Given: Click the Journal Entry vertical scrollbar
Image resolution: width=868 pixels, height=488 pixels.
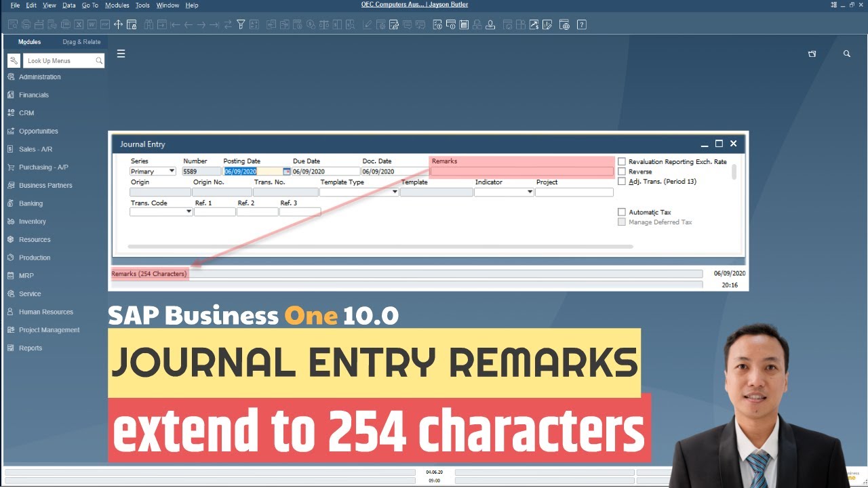Looking at the screenshot, I should point(734,171).
